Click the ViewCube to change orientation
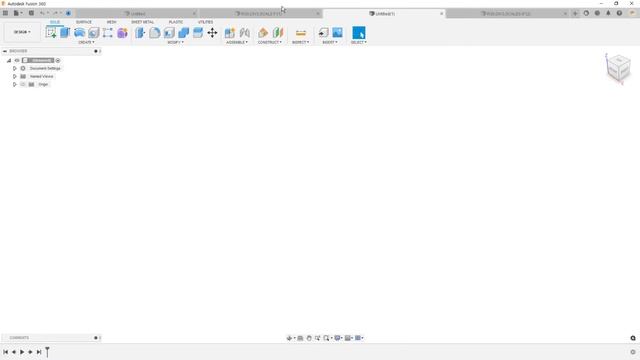Viewport: 640px width, 360px height. click(x=618, y=68)
